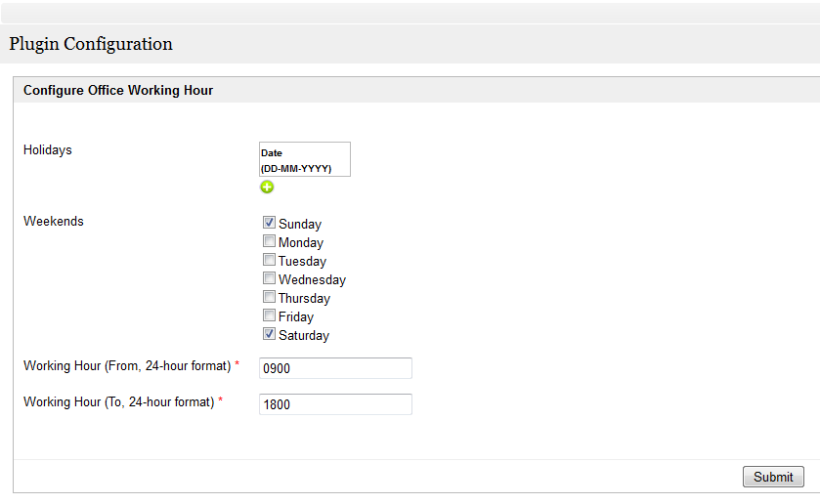Viewport: 820px width, 504px height.
Task: Click the Wednesday label text
Action: click(x=312, y=280)
